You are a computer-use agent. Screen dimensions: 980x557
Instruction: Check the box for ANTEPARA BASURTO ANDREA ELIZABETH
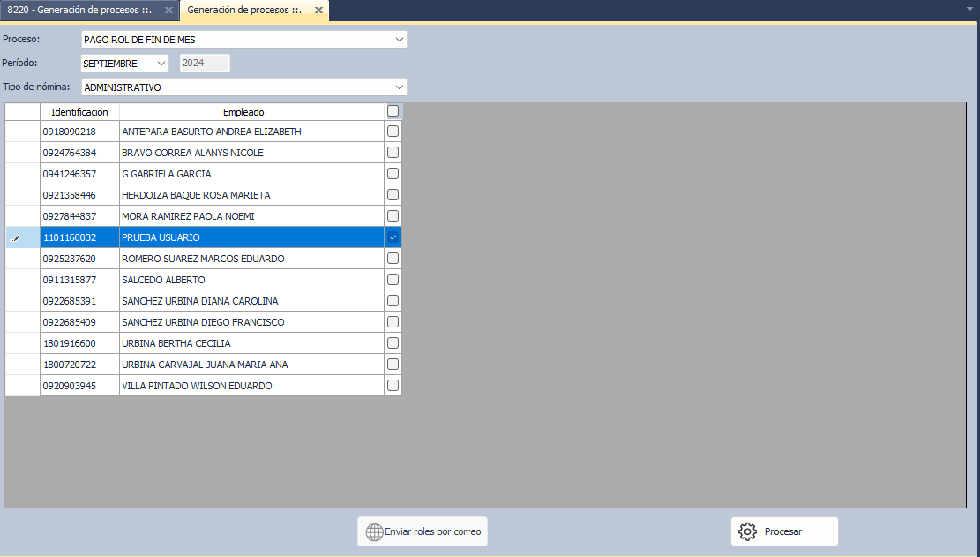pos(393,132)
